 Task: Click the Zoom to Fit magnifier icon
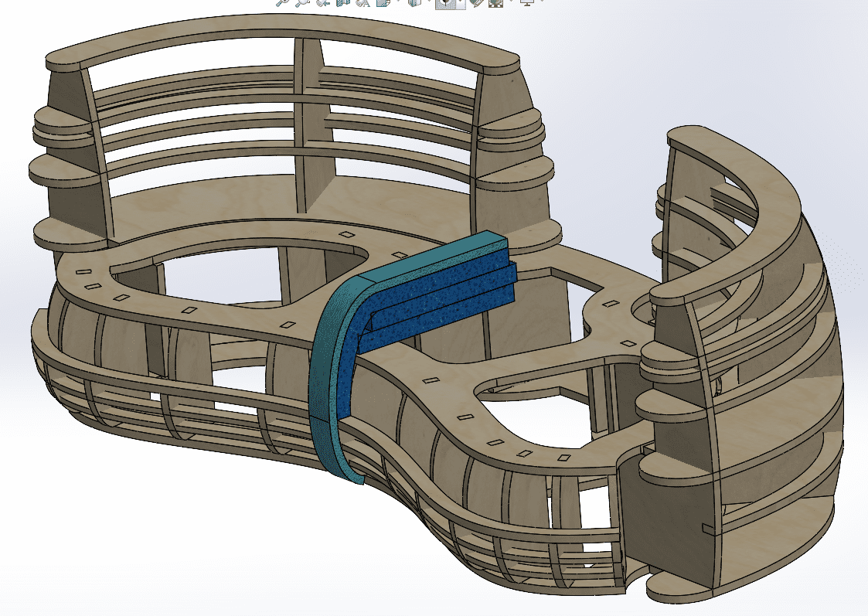coord(282,2)
